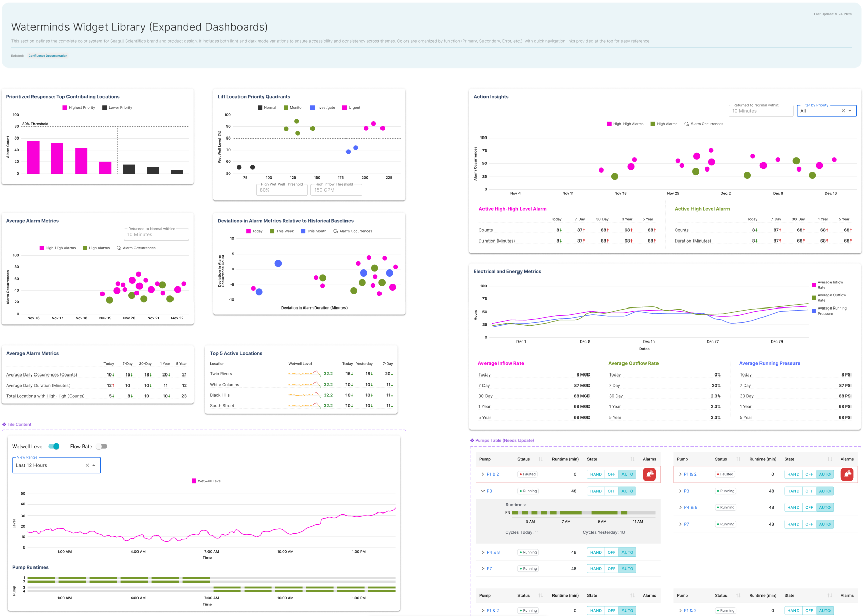Click the Highest Priority legend swatch
The height and width of the screenshot is (616, 865).
tap(65, 108)
